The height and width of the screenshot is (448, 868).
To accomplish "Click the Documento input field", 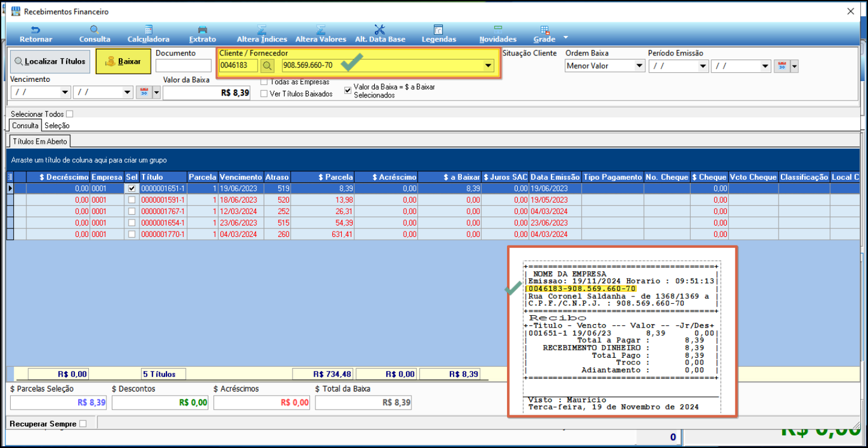I will click(x=183, y=66).
